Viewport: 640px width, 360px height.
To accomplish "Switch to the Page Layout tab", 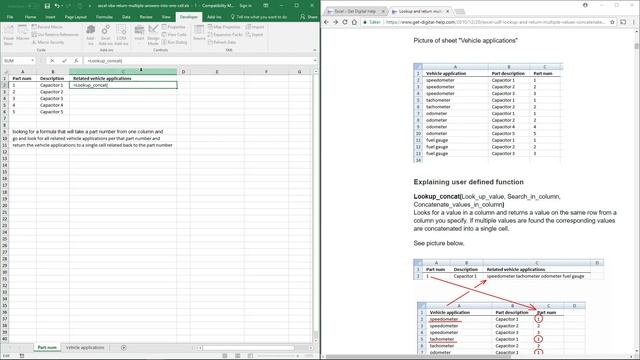I will (x=76, y=17).
